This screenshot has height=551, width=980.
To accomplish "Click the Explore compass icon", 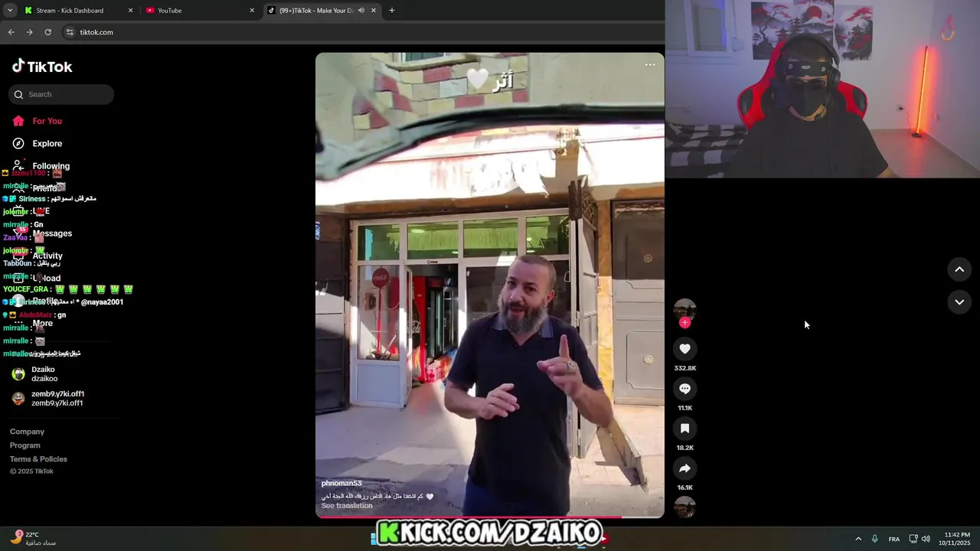I will (x=18, y=143).
